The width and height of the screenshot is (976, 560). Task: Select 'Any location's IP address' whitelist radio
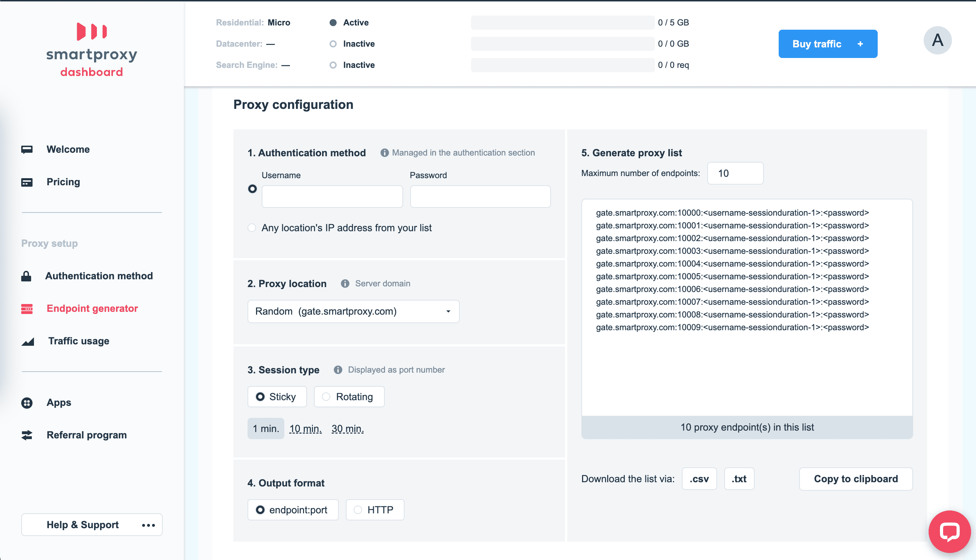coord(251,228)
